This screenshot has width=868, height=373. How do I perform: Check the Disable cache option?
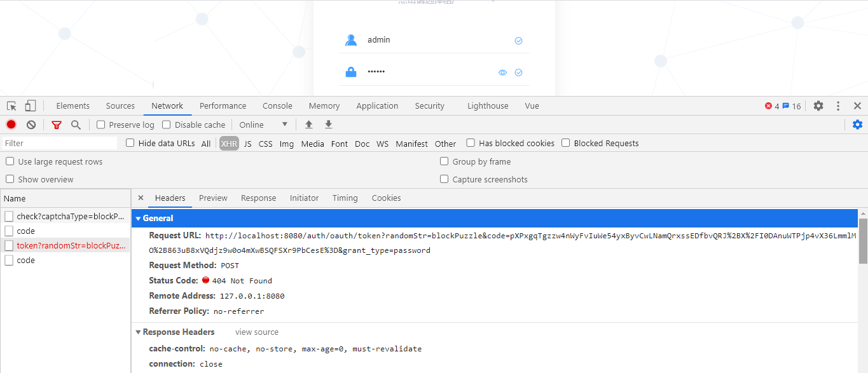pyautogui.click(x=165, y=125)
